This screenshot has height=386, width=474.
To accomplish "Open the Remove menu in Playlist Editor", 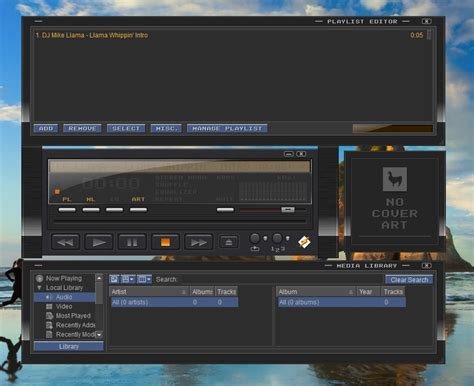I will pyautogui.click(x=82, y=128).
